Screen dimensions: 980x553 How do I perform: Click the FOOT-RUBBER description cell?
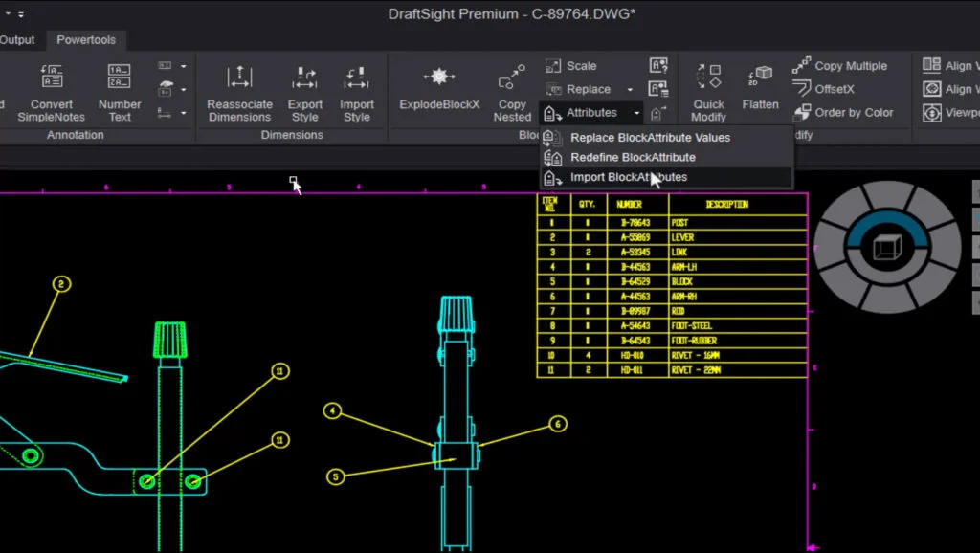tap(738, 341)
